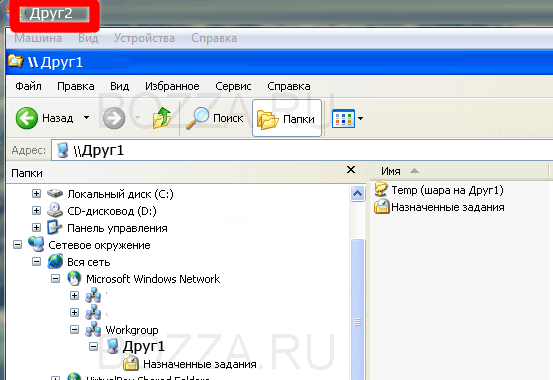Expand Локальный диск (C:) node
The image size is (553, 380).
click(36, 193)
